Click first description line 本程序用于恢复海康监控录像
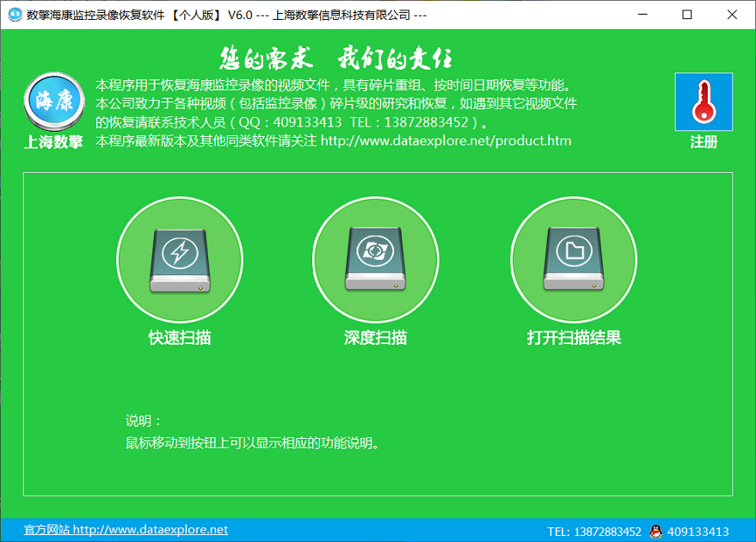756x542 pixels. pyautogui.click(x=334, y=85)
